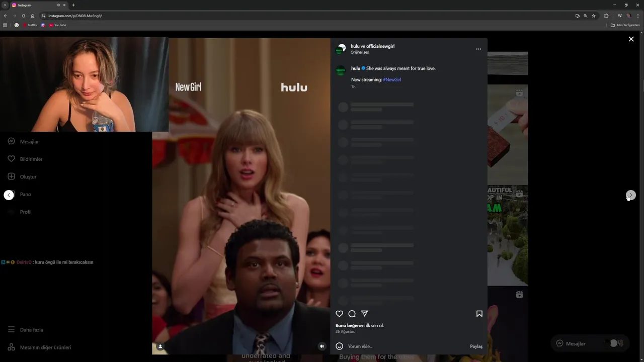This screenshot has height=362, width=644.
Task: Go to next post arrow
Action: pyautogui.click(x=631, y=195)
